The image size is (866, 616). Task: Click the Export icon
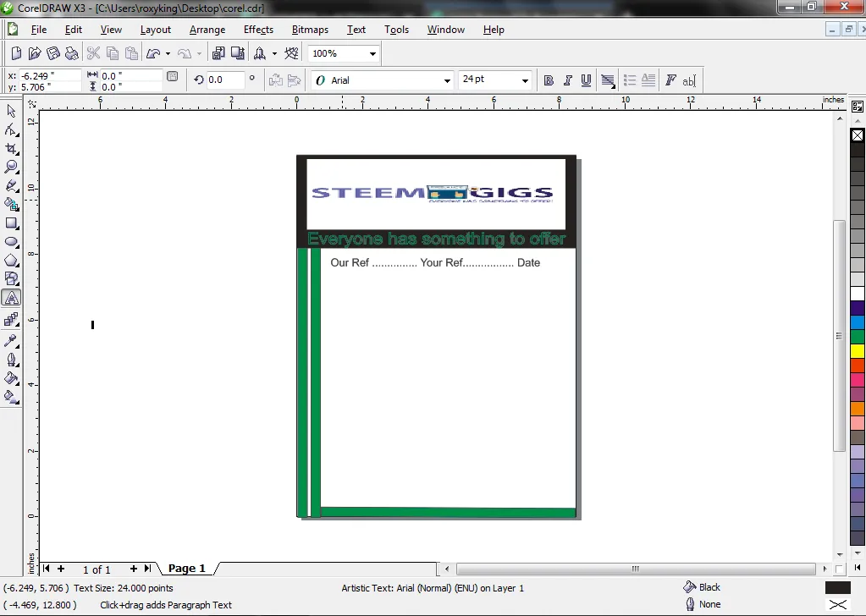click(238, 53)
